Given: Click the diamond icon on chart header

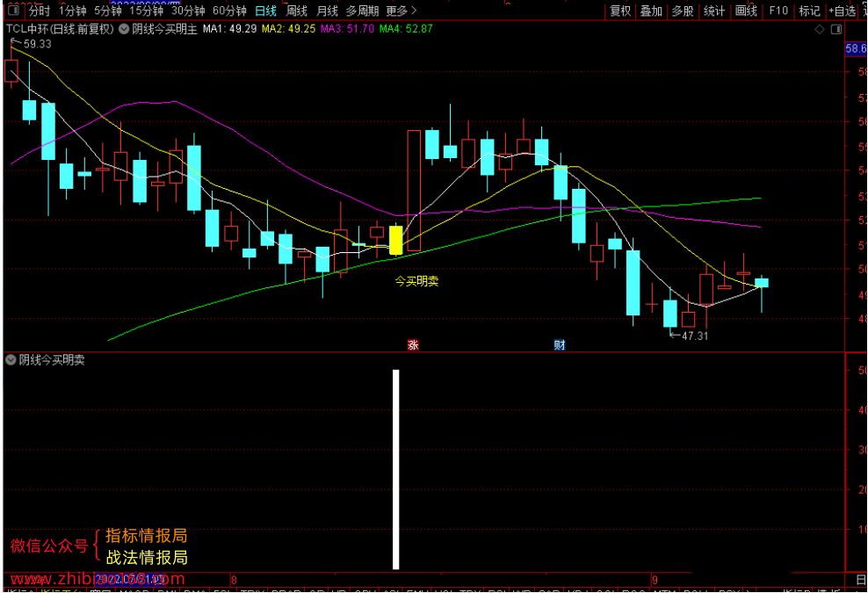Looking at the screenshot, I should pos(820,29).
